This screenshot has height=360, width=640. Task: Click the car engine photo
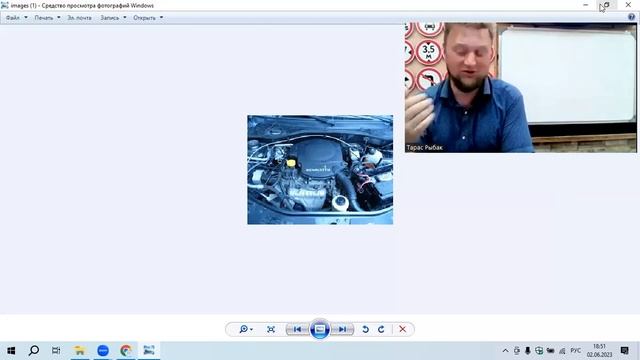(x=320, y=170)
